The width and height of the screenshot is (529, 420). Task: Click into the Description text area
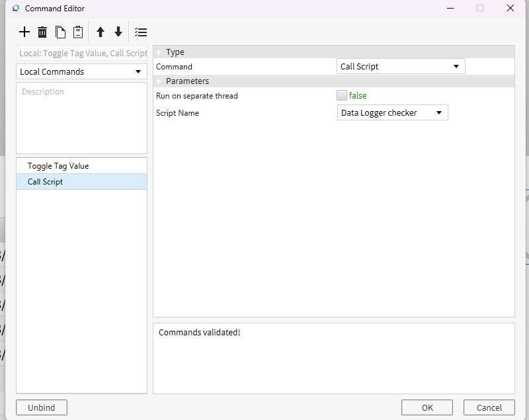click(x=81, y=118)
